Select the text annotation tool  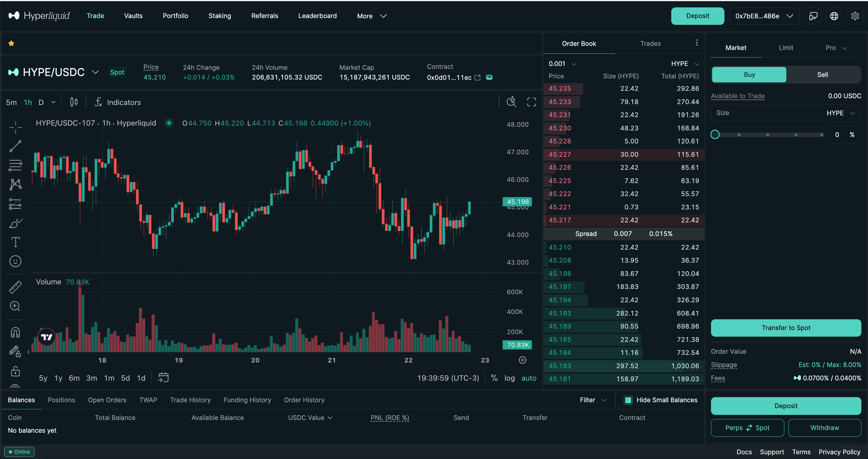point(15,242)
